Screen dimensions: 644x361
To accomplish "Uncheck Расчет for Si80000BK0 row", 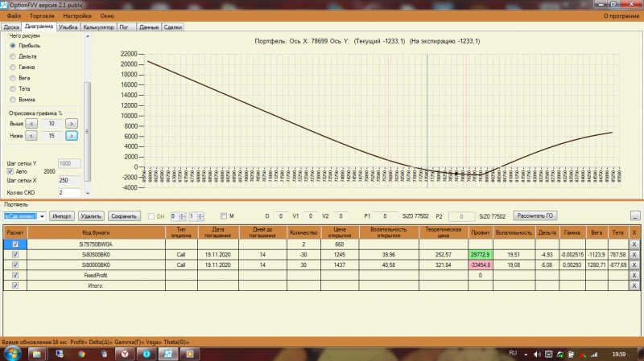I will click(15, 265).
